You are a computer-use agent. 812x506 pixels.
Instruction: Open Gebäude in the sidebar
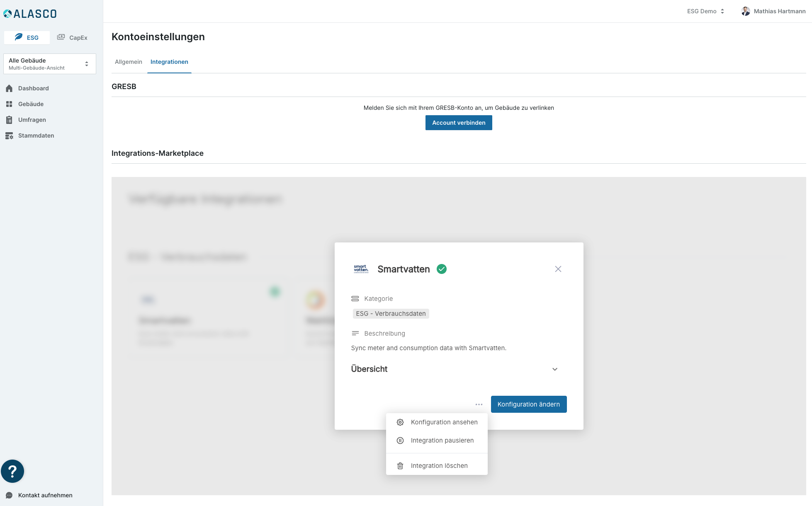point(31,104)
